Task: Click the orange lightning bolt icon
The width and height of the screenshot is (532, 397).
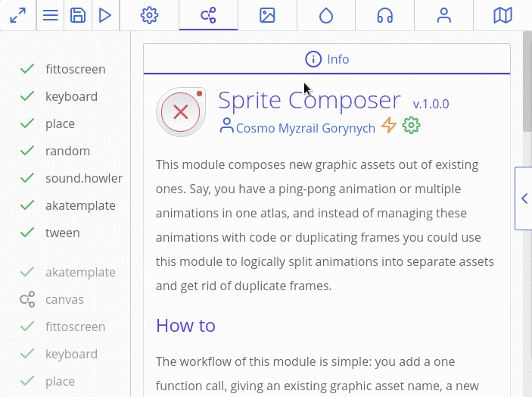Action: coord(389,125)
